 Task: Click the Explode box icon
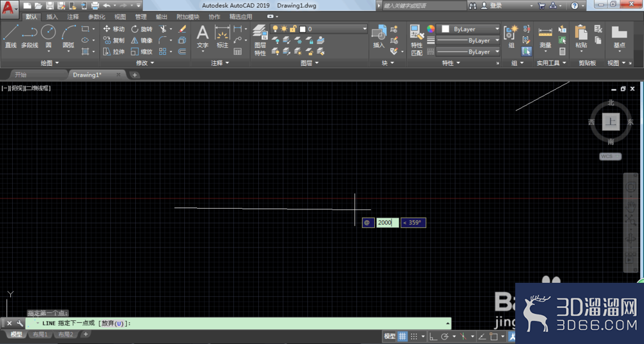182,41
